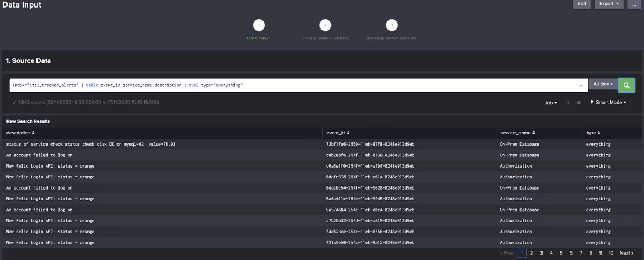The width and height of the screenshot is (644, 260).
Task: Select event id 5a574684 cell
Action: point(370,210)
